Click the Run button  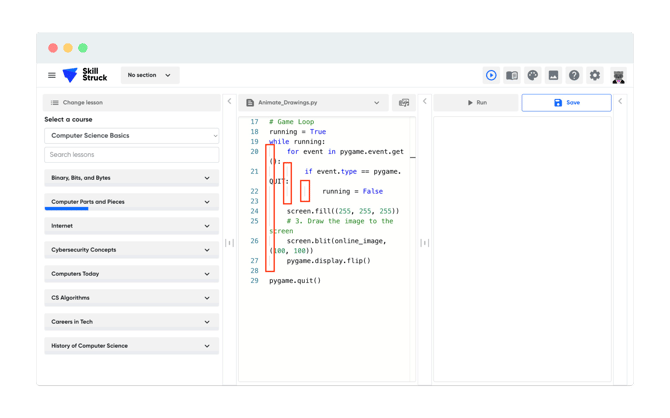[x=476, y=103]
